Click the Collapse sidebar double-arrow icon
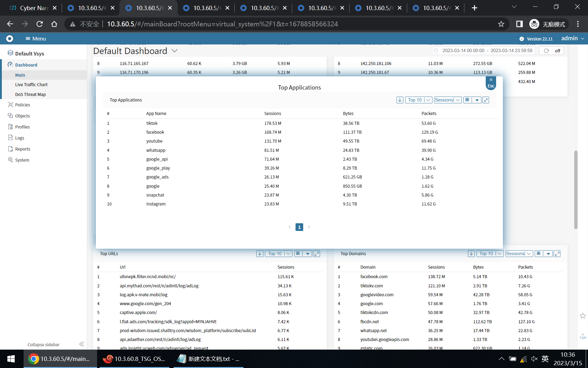Viewport: 588px width, 368px height. pos(81,344)
